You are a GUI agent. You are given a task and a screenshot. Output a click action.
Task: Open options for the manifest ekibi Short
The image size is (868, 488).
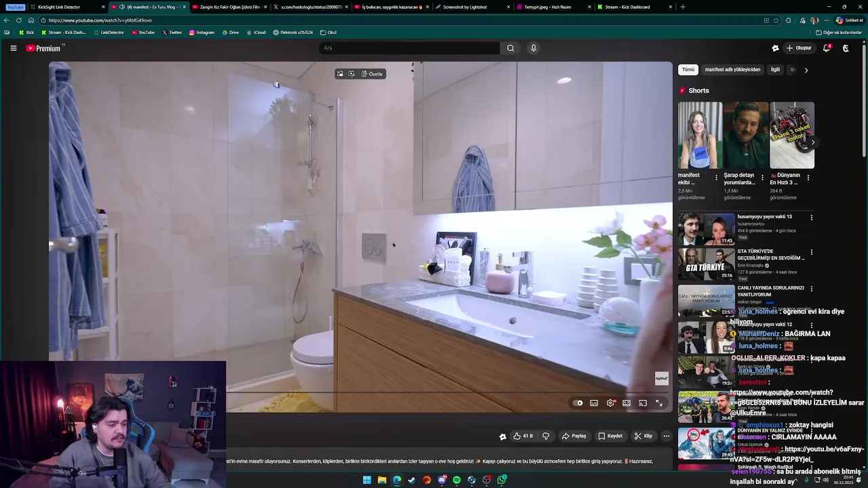coord(716,178)
